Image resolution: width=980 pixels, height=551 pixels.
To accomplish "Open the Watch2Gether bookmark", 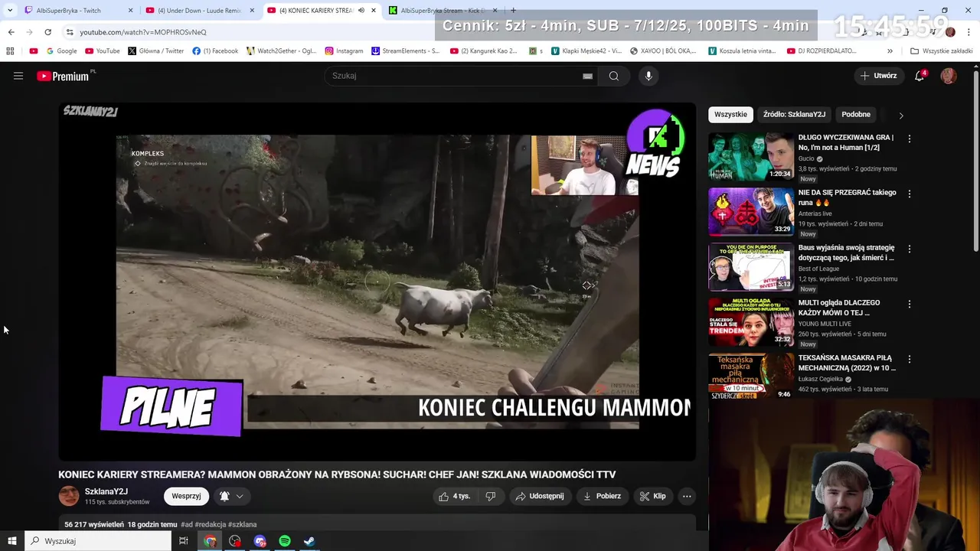I will [281, 51].
